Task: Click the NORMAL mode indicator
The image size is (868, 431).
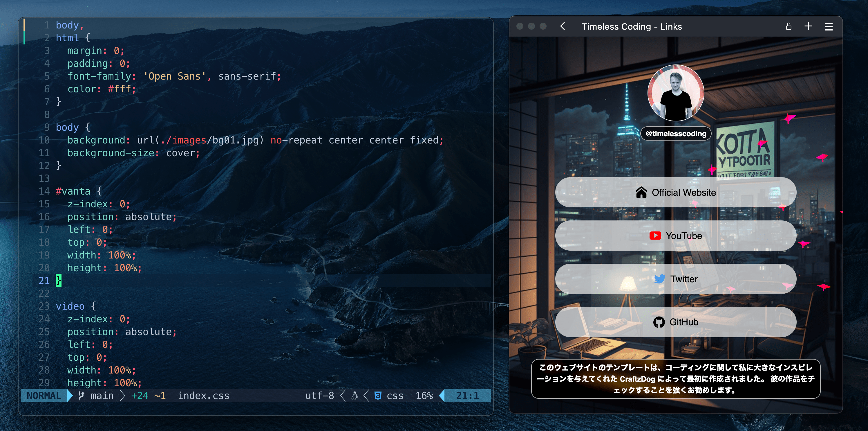Action: [x=44, y=395]
